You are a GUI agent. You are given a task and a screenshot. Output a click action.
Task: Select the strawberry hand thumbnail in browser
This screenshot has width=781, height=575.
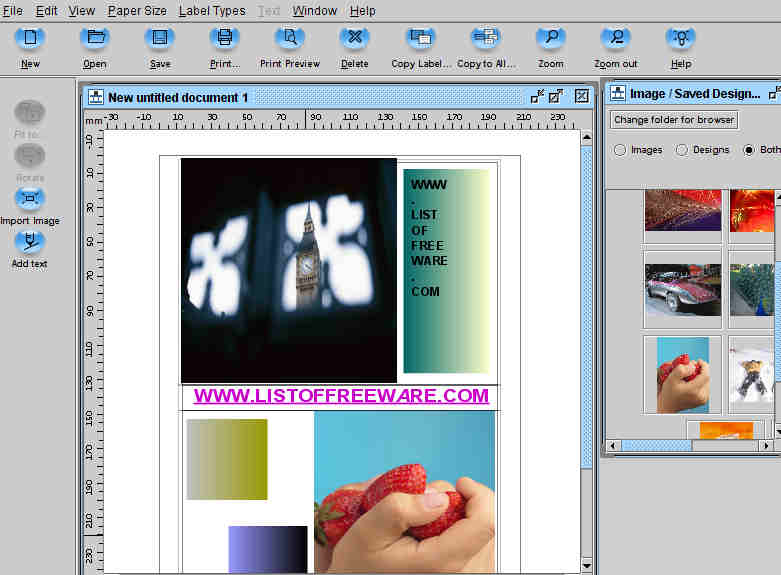(x=682, y=375)
